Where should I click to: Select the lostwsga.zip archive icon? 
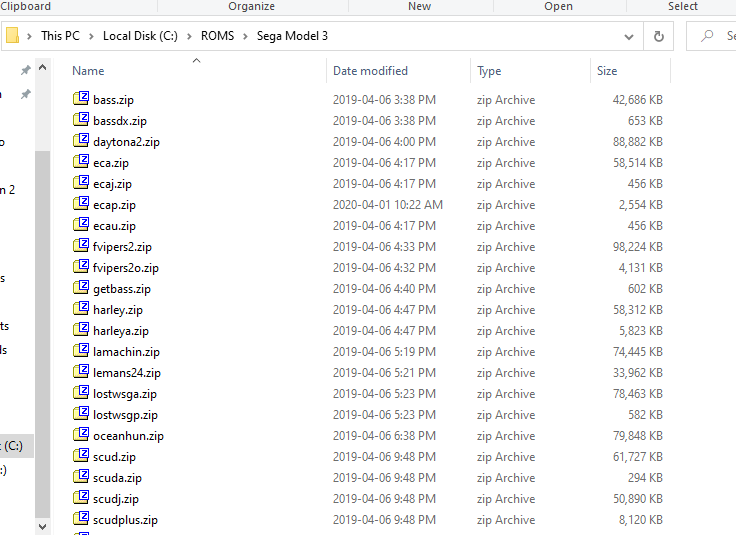pyautogui.click(x=81, y=393)
